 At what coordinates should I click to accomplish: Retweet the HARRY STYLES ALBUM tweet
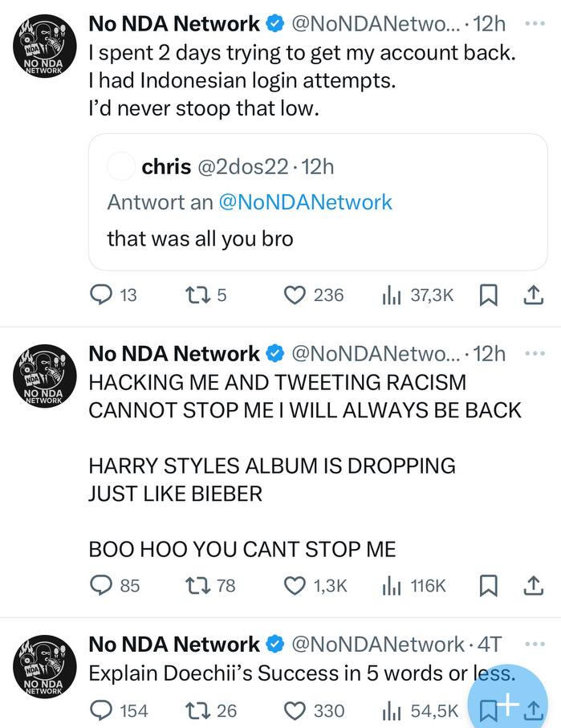click(x=197, y=586)
